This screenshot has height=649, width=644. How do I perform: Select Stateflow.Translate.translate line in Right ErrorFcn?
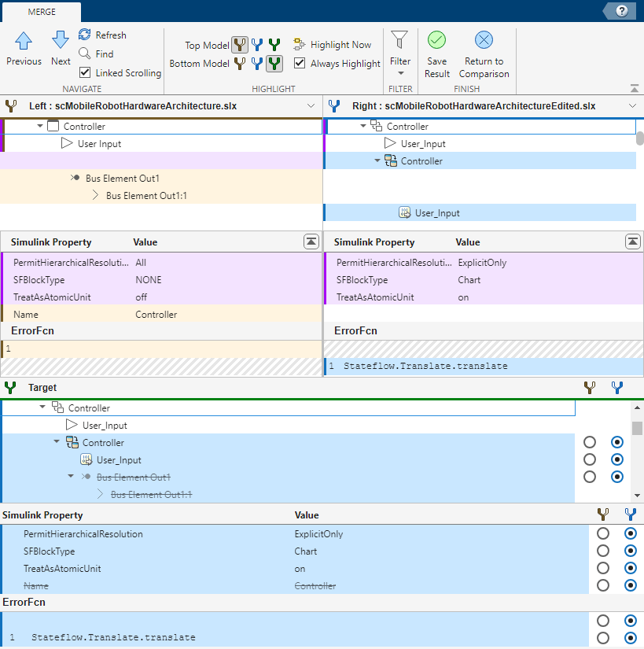point(425,366)
